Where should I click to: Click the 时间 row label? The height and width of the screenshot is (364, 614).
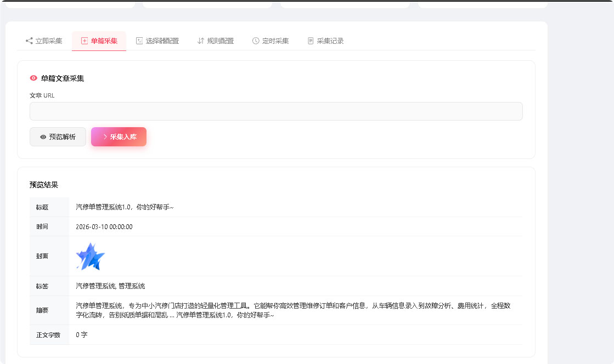click(42, 226)
